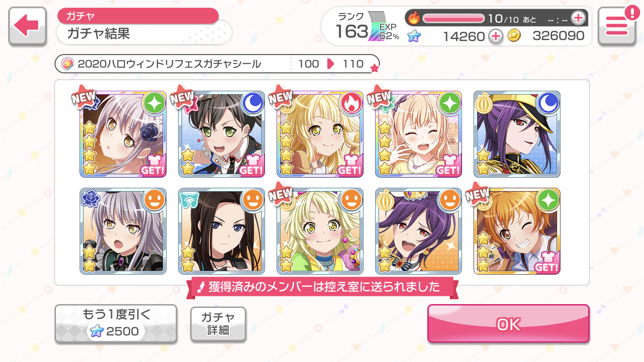The height and width of the screenshot is (362, 644).
Task: Tap the flame stamina icon
Action: [414, 18]
